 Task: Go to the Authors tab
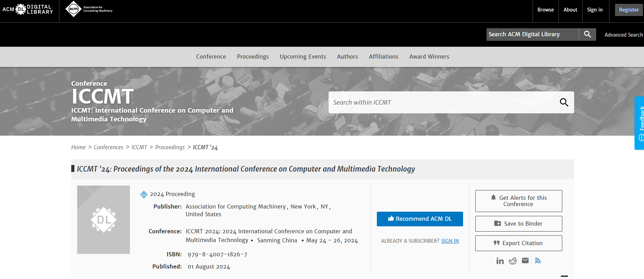347,56
